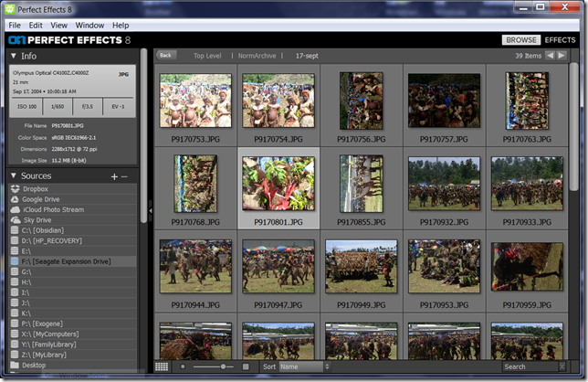The height and width of the screenshot is (382, 588).
Task: Select the K:\ drive
Action: pos(72,313)
